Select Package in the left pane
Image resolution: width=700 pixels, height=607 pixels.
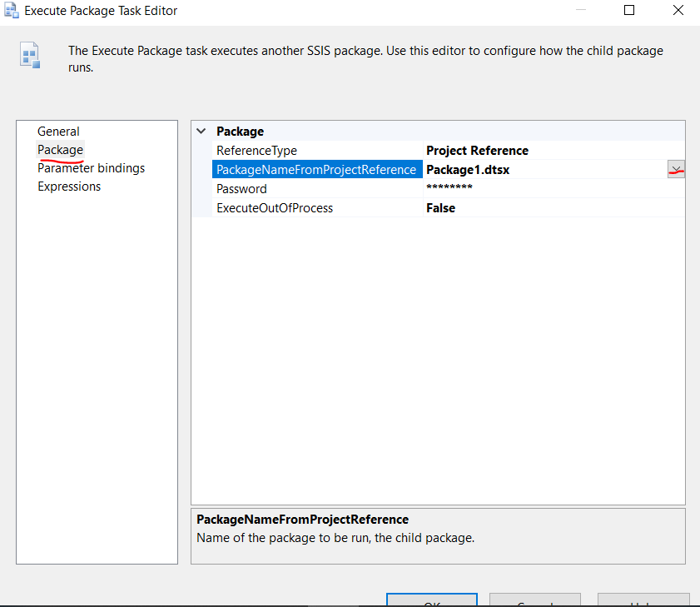60,150
